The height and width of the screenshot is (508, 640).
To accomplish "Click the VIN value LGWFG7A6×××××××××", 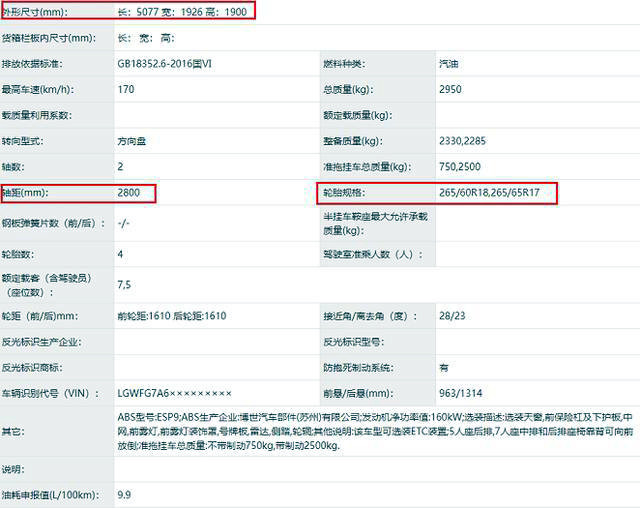I will pos(175,393).
